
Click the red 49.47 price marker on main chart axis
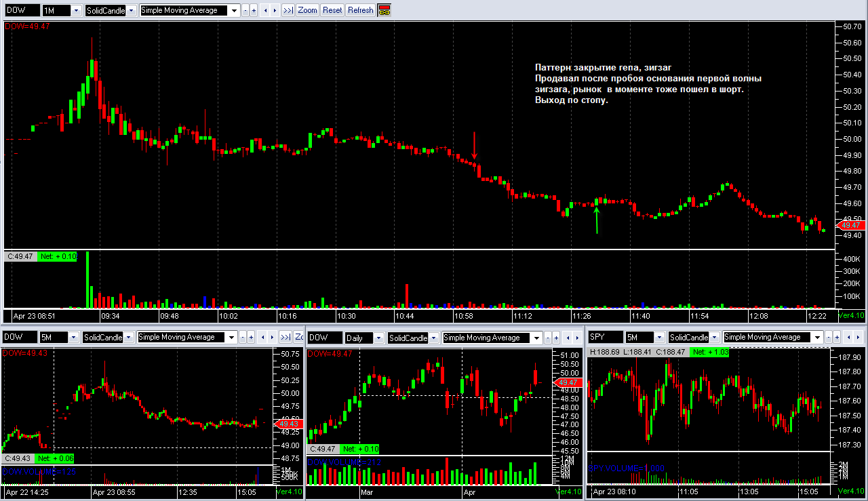pos(850,225)
